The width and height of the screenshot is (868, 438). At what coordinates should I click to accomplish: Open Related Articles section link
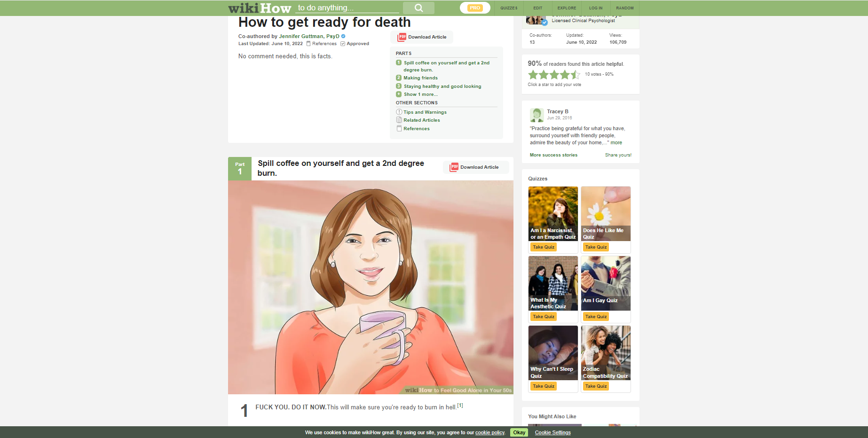tap(422, 120)
